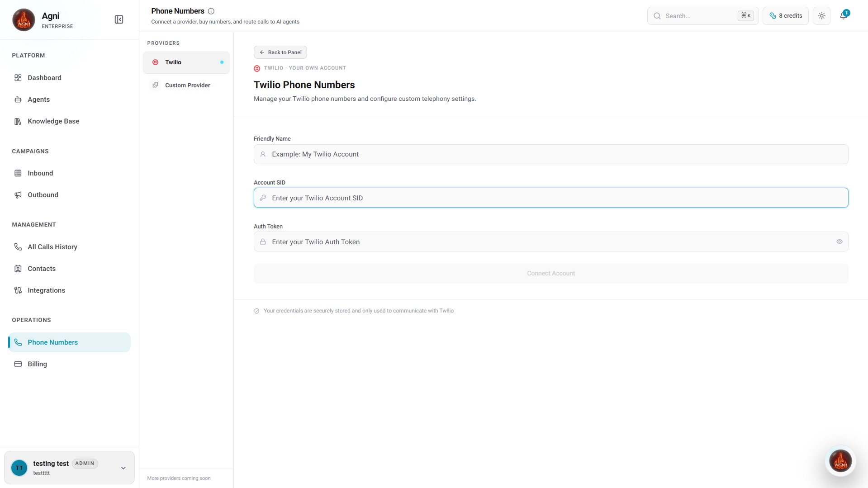
Task: Click the Knowledge Base books icon
Action: [x=18, y=121]
